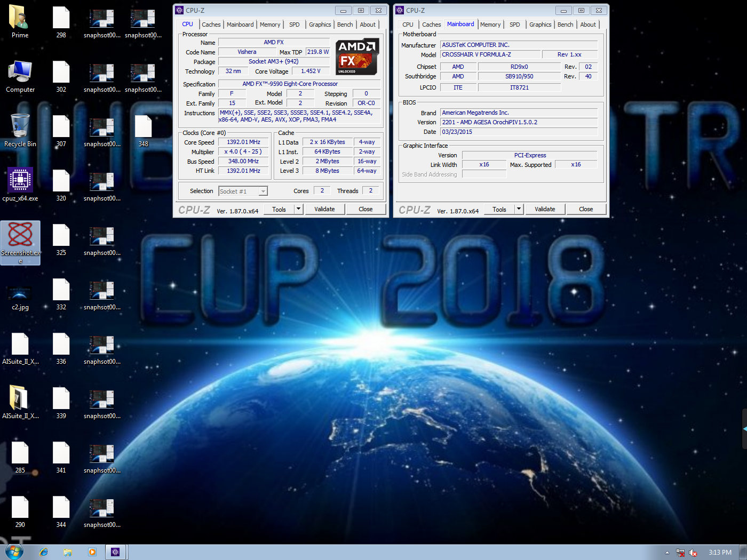The image size is (747, 560).
Task: Click the CPU-Z taskbar button
Action: tap(115, 552)
